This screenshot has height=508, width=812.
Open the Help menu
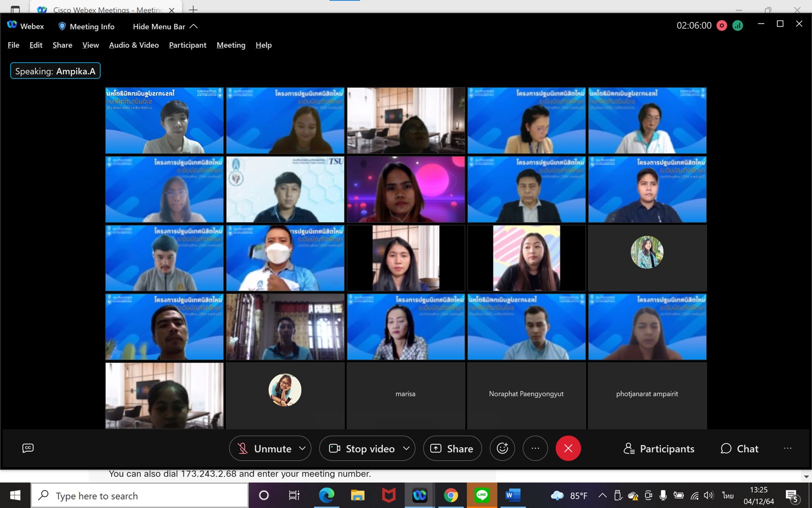[x=264, y=45]
